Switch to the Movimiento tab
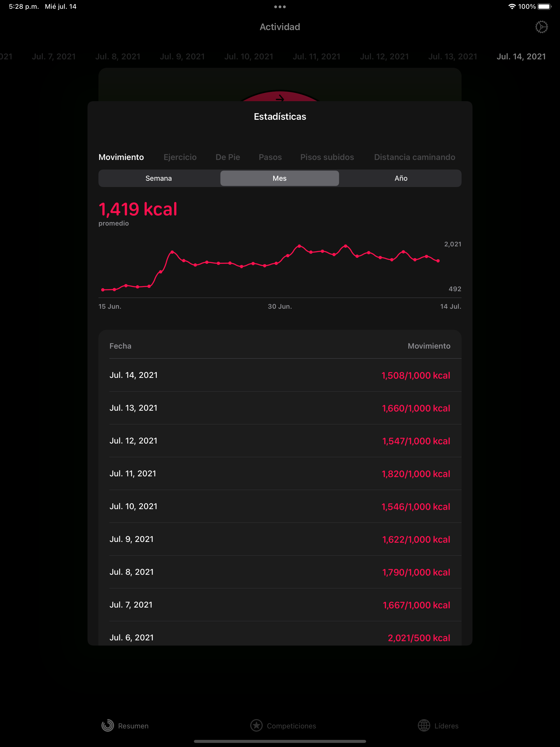This screenshot has height=747, width=560. pyautogui.click(x=121, y=157)
